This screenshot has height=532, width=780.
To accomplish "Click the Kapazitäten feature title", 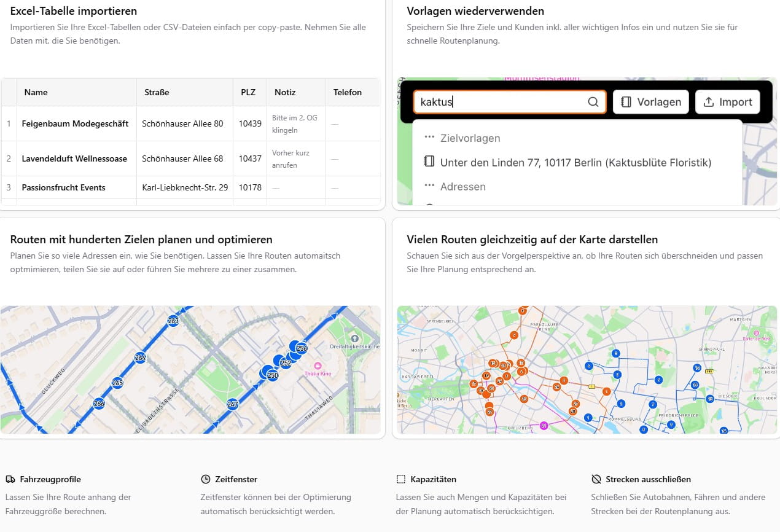I will coord(434,479).
